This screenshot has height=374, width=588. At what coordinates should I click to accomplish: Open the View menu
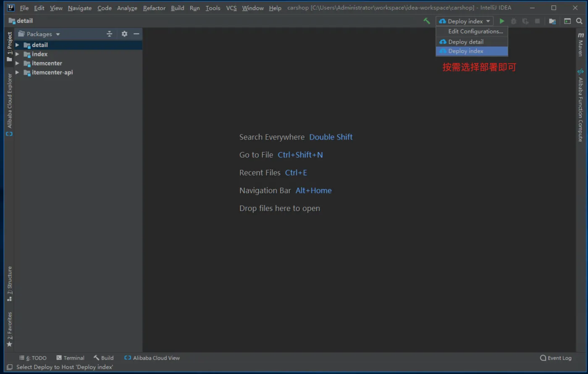point(56,8)
